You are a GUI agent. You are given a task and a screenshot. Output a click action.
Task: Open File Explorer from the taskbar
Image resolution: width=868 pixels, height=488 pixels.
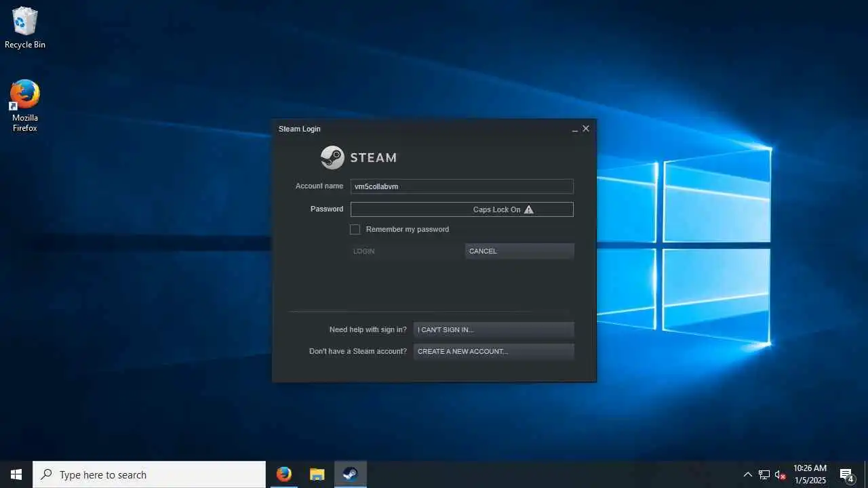[x=317, y=474]
